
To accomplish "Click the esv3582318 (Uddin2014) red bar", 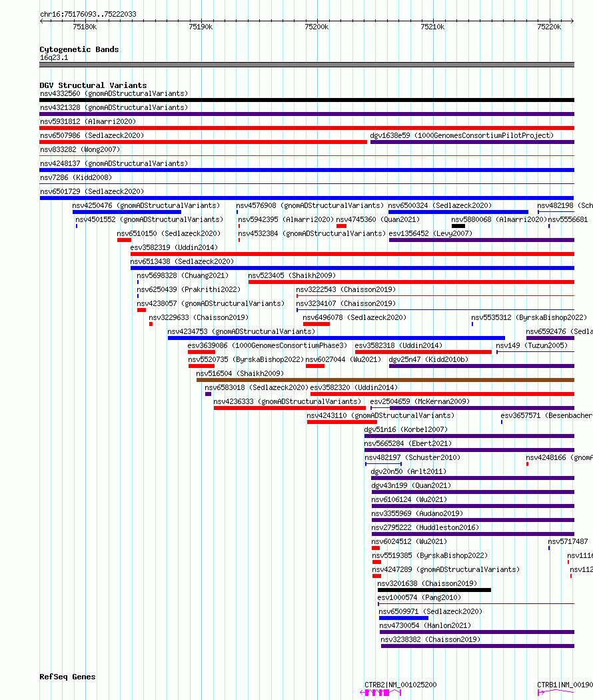I will coord(423,352).
